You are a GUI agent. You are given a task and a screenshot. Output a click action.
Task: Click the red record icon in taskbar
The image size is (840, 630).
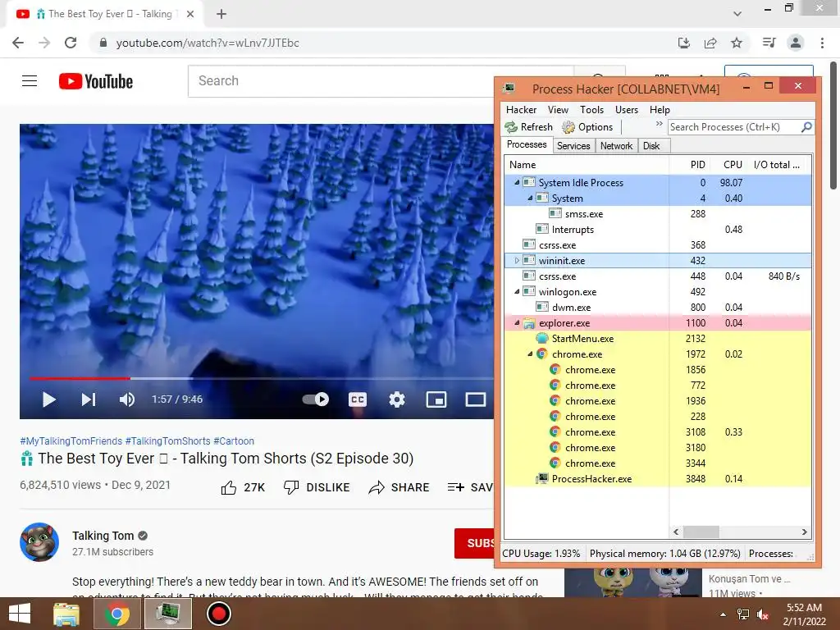[218, 614]
